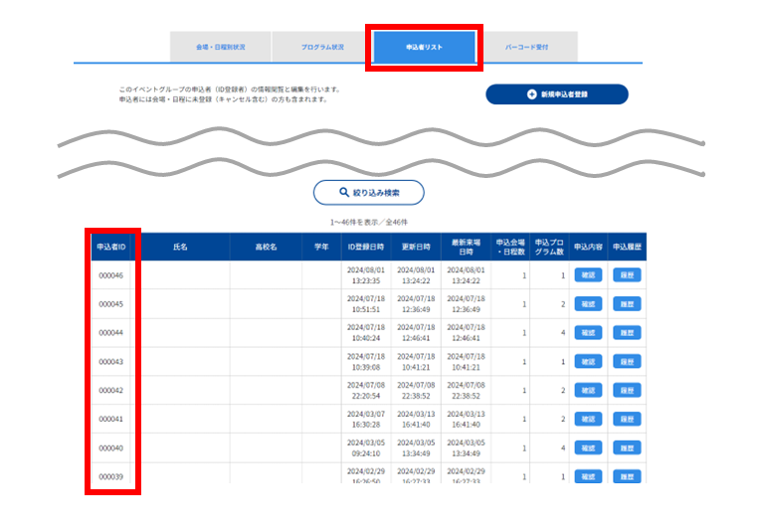Click the 更新日時 column header
The image size is (758, 532).
[x=416, y=247]
